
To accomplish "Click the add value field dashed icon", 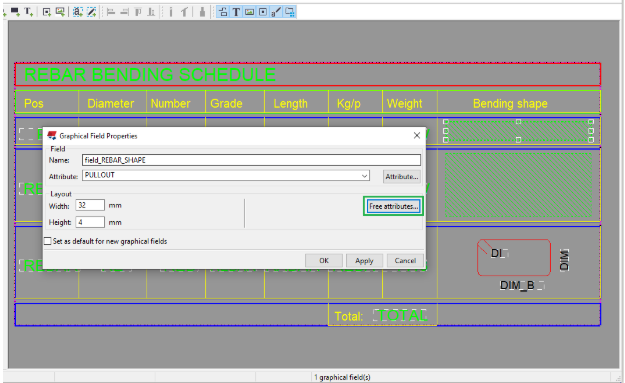I will (78, 12).
